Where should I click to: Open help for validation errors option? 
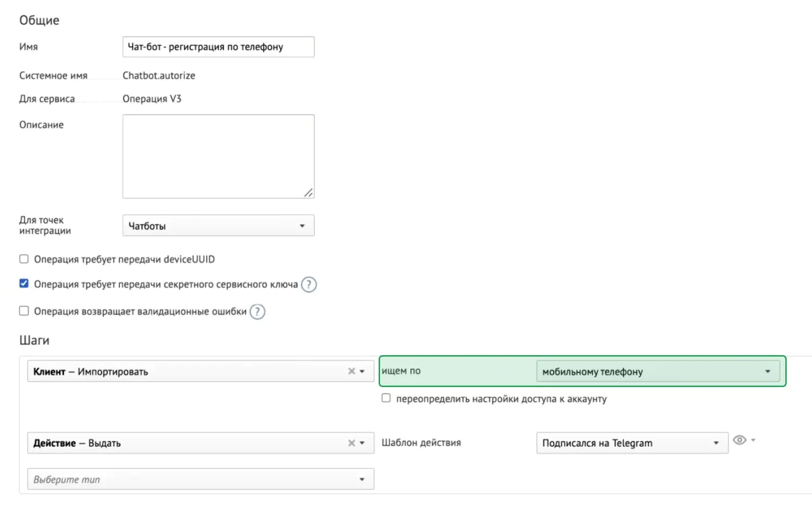click(x=257, y=312)
